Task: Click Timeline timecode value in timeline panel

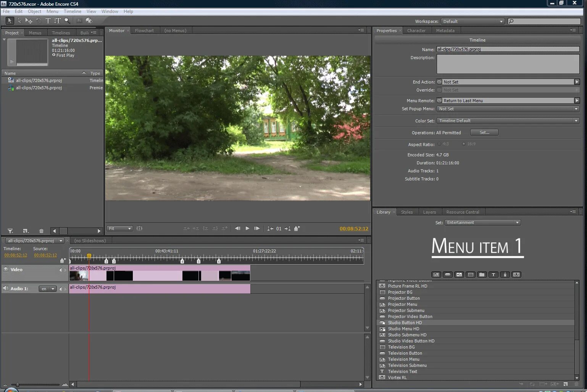Action: (x=16, y=255)
